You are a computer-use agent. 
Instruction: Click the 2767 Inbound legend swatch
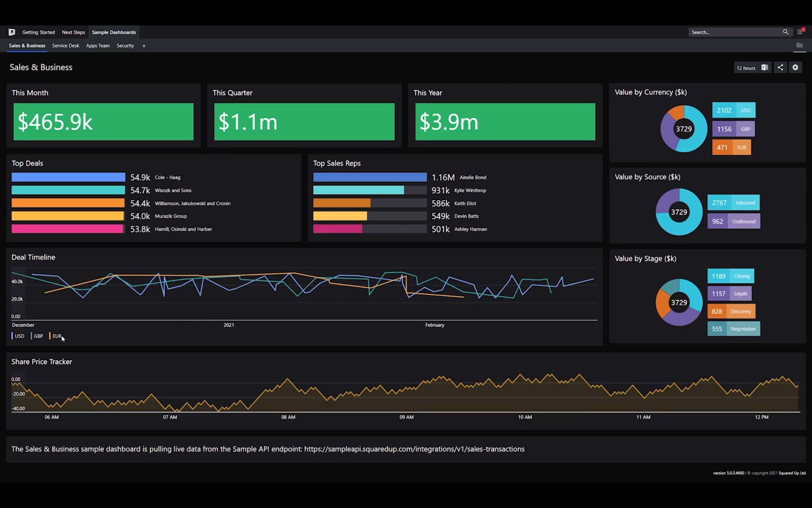(x=733, y=203)
